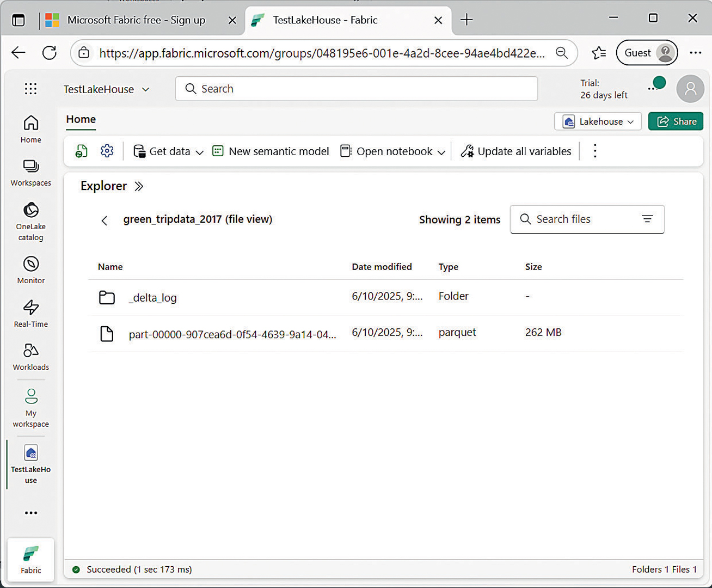The height and width of the screenshot is (588, 712).
Task: Show more sidebar options ellipsis
Action: coord(31,513)
